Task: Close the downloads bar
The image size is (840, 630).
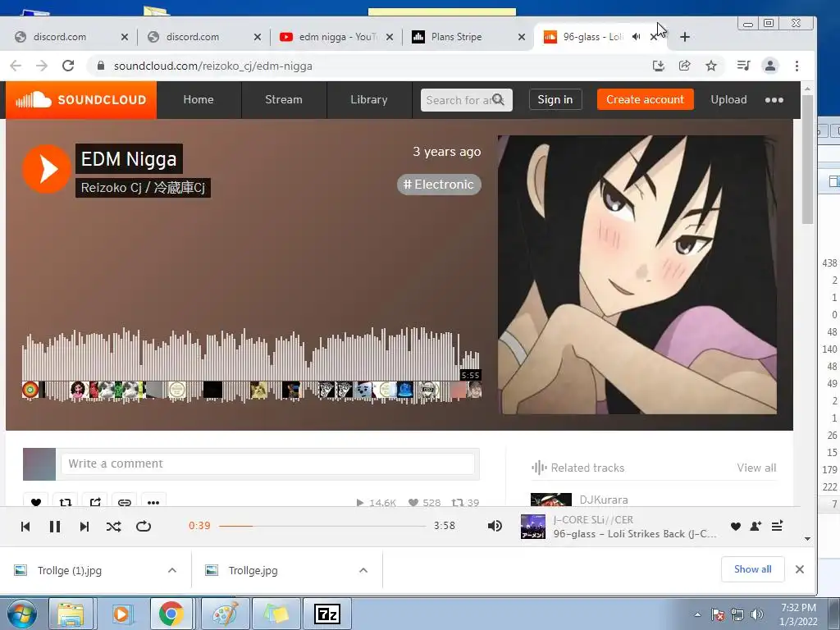Action: point(800,569)
